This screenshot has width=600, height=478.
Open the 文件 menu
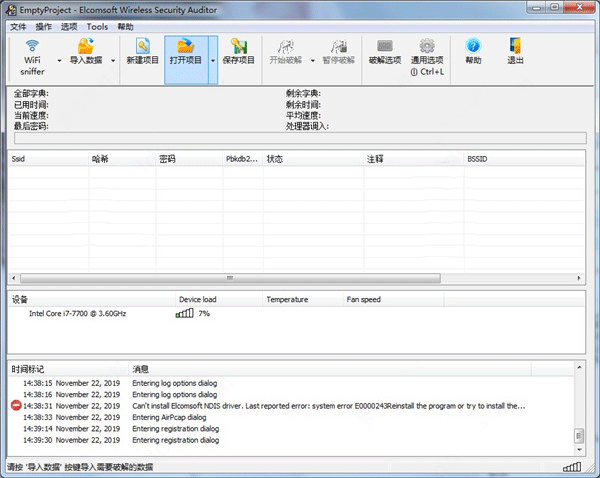[x=18, y=27]
